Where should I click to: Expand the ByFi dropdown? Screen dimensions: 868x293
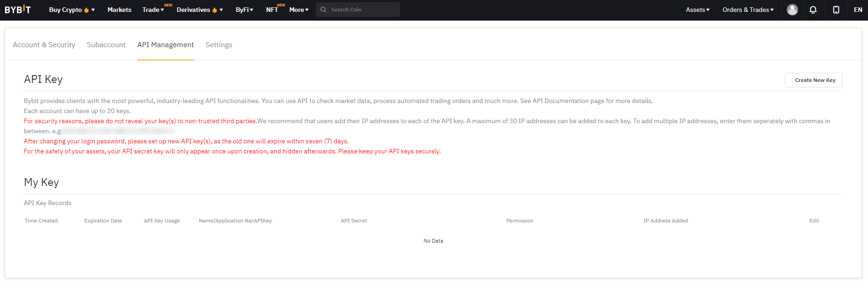244,10
